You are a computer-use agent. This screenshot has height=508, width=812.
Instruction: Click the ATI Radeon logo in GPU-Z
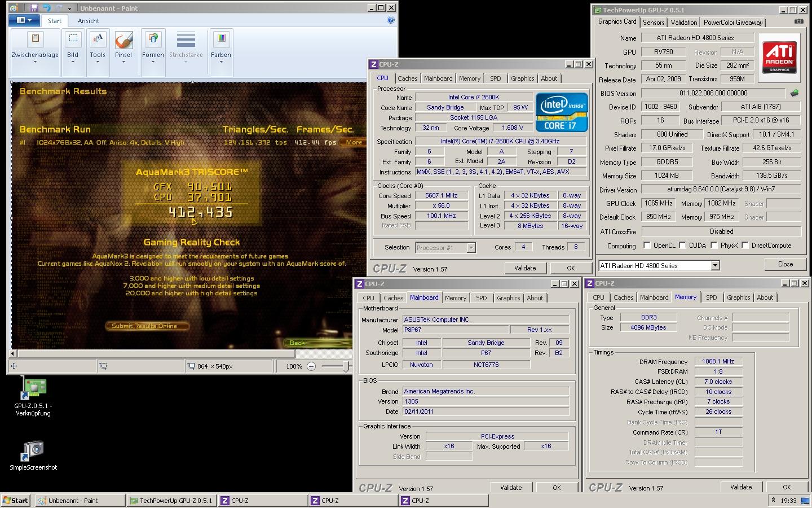779,58
